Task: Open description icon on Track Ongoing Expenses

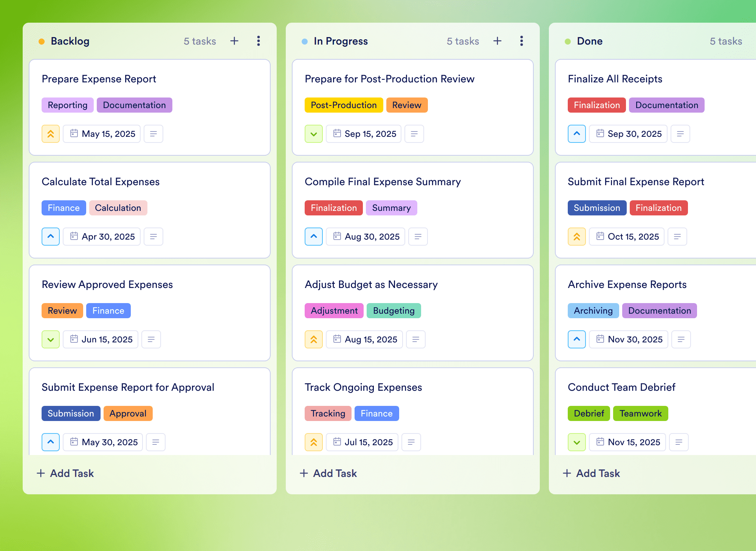Action: (411, 442)
